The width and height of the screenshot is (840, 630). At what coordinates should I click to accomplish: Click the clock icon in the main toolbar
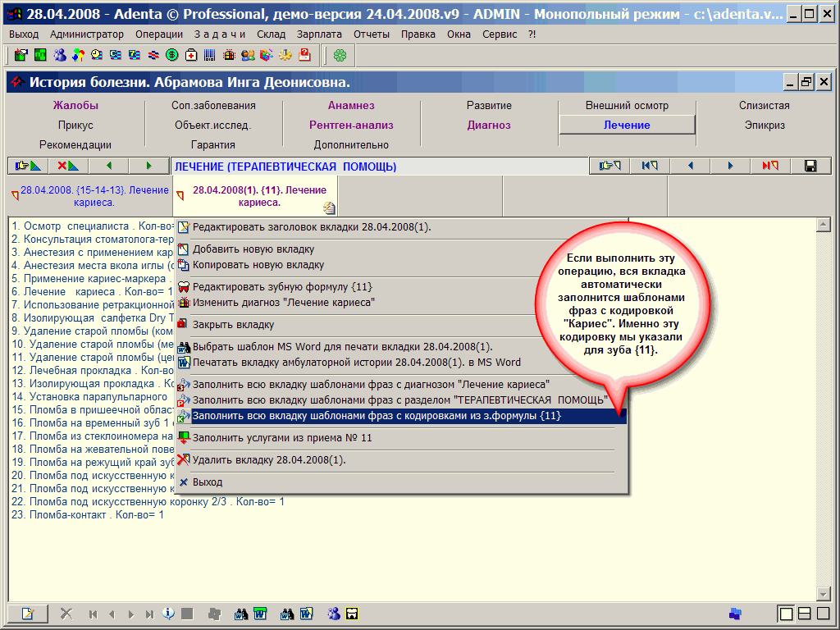click(x=97, y=55)
